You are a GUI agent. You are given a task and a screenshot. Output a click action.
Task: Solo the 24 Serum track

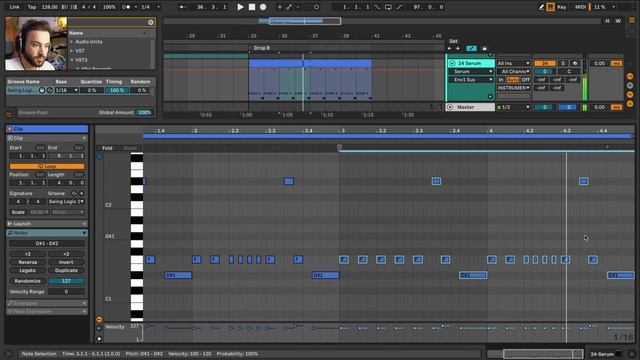coord(563,63)
